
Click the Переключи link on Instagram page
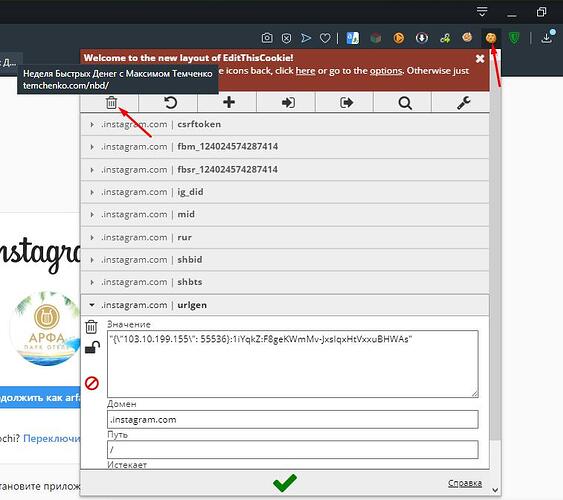pyautogui.click(x=52, y=439)
